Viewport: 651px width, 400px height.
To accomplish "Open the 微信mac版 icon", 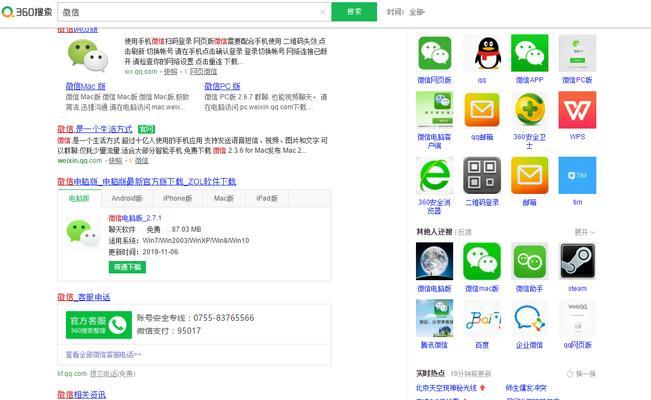I will tap(482, 261).
